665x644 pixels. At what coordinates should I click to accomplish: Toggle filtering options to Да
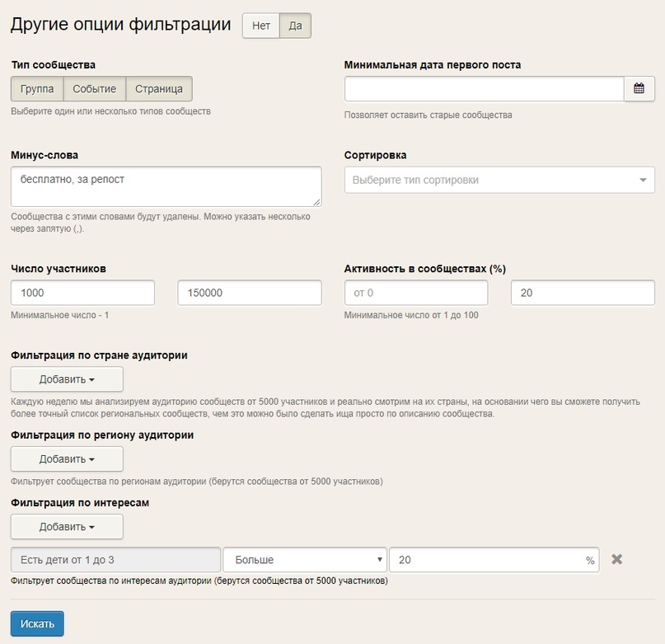295,26
